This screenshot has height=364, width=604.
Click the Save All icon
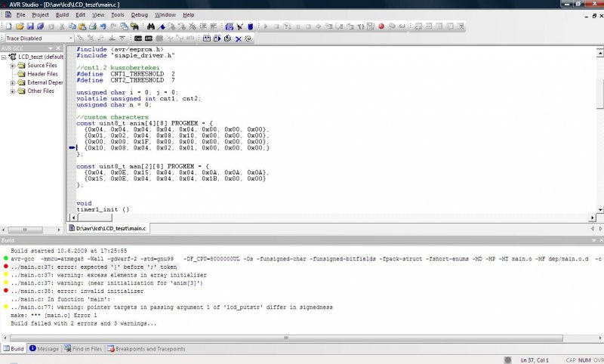pos(40,26)
